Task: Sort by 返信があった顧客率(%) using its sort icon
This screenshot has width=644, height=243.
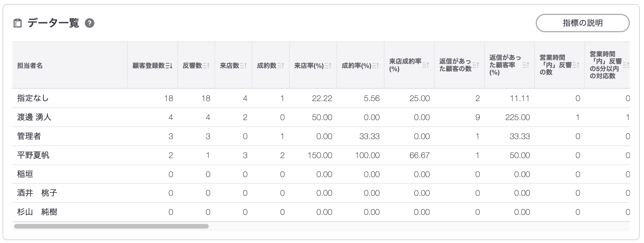Action: pyautogui.click(x=526, y=65)
